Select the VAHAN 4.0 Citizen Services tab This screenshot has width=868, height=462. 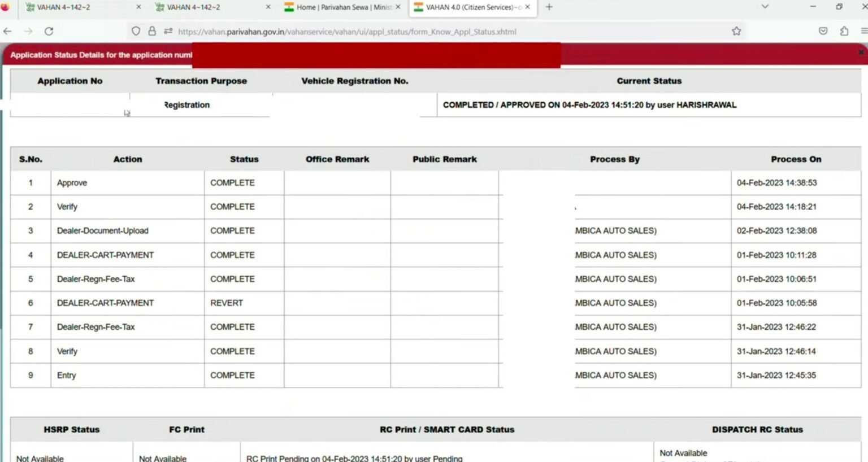[469, 7]
